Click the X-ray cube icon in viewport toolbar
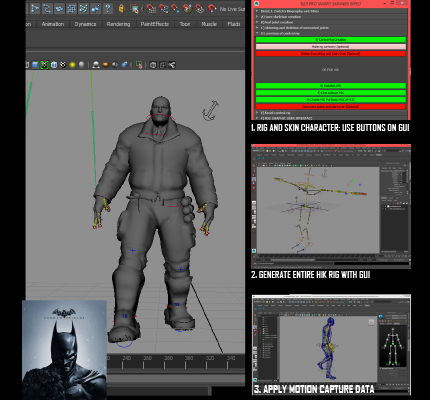Screen dimensions: 430x400 coord(153,65)
